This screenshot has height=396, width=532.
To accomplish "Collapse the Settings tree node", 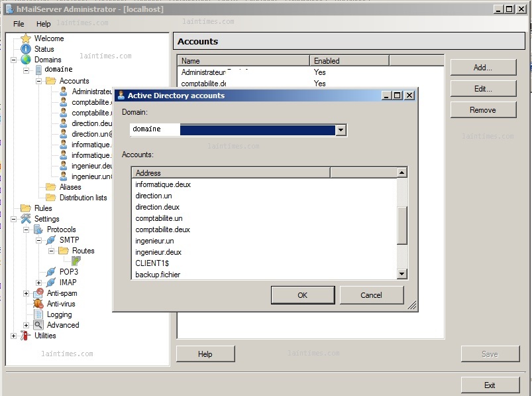I will pos(13,219).
